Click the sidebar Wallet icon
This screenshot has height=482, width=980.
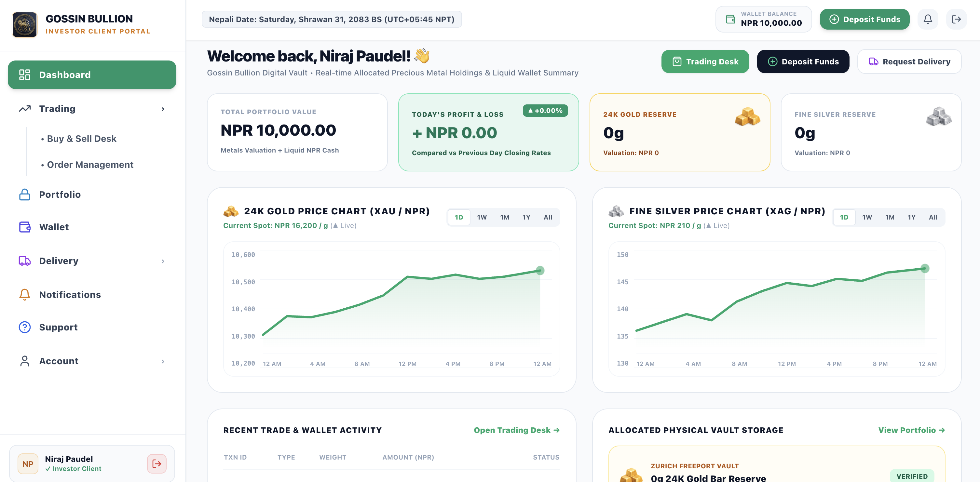click(x=25, y=227)
